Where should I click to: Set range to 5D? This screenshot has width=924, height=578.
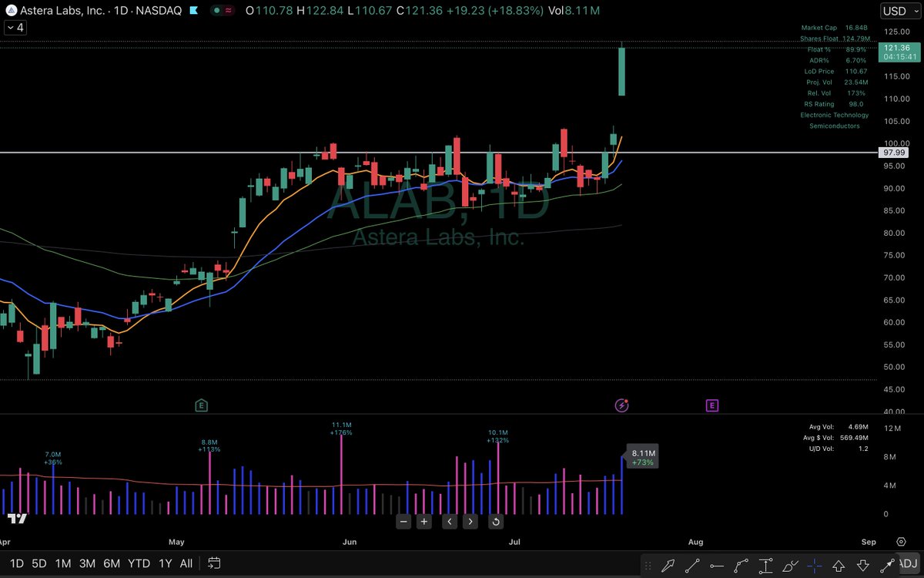pos(39,563)
